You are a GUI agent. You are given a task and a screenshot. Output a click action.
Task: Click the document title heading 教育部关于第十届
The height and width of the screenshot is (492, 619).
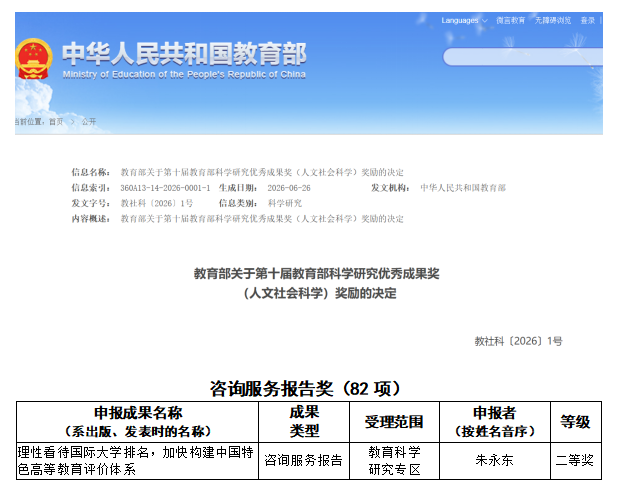click(x=317, y=273)
